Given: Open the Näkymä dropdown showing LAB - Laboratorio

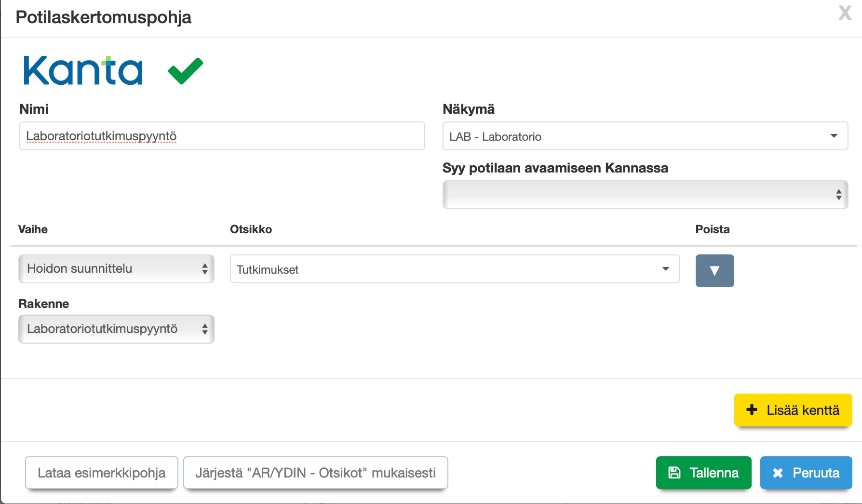Looking at the screenshot, I should click(x=645, y=136).
